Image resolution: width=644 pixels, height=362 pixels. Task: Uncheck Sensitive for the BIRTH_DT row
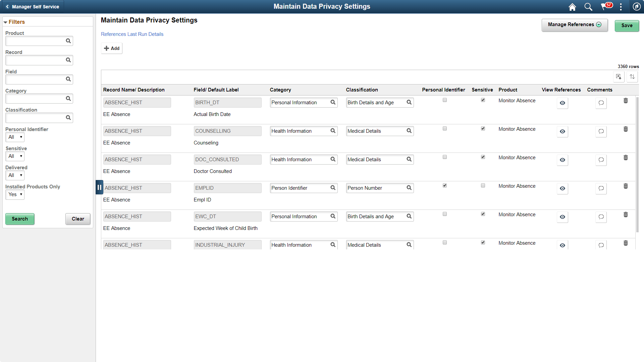click(483, 100)
